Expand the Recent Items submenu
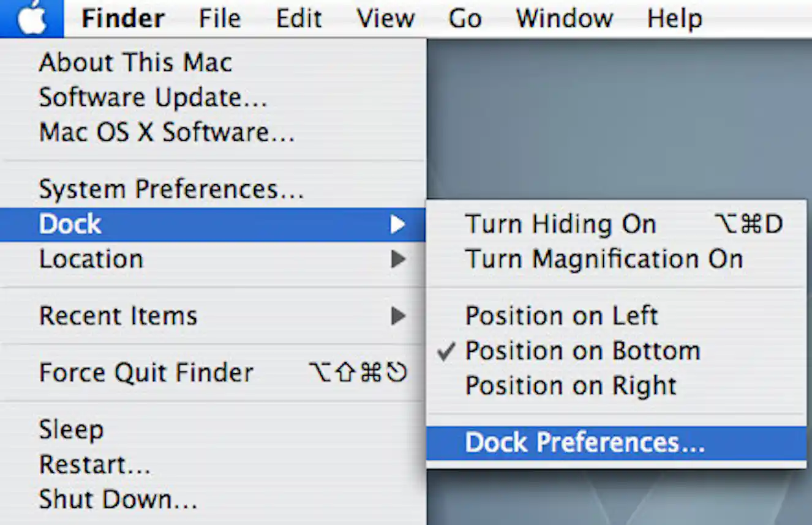812x525 pixels. (x=118, y=316)
